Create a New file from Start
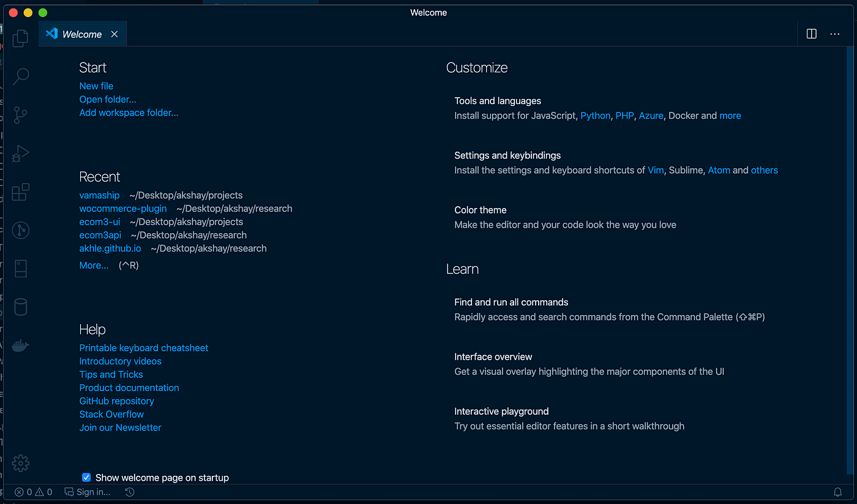 point(96,86)
